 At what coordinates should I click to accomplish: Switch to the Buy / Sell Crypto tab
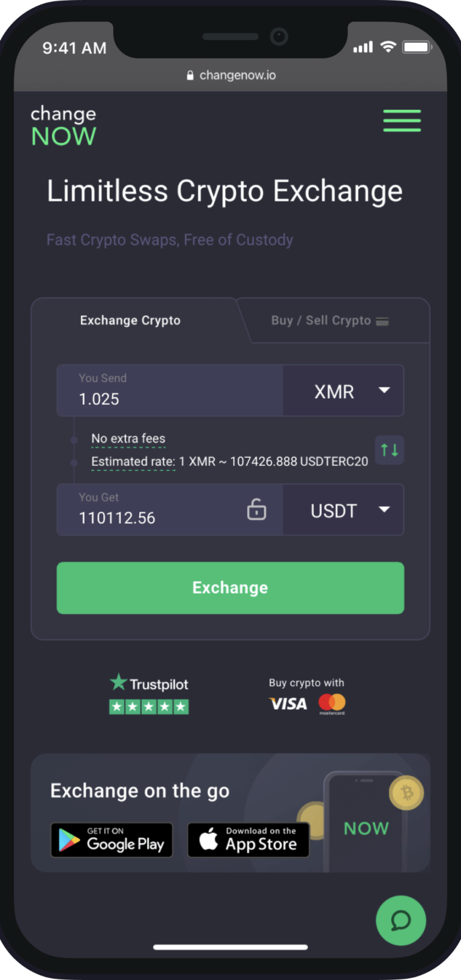coord(330,321)
